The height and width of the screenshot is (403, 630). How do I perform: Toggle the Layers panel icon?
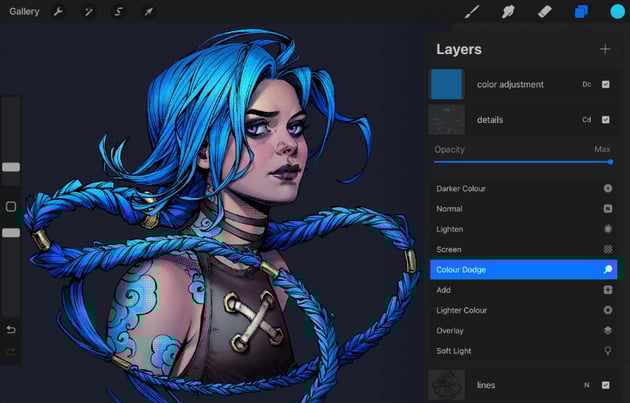[581, 12]
